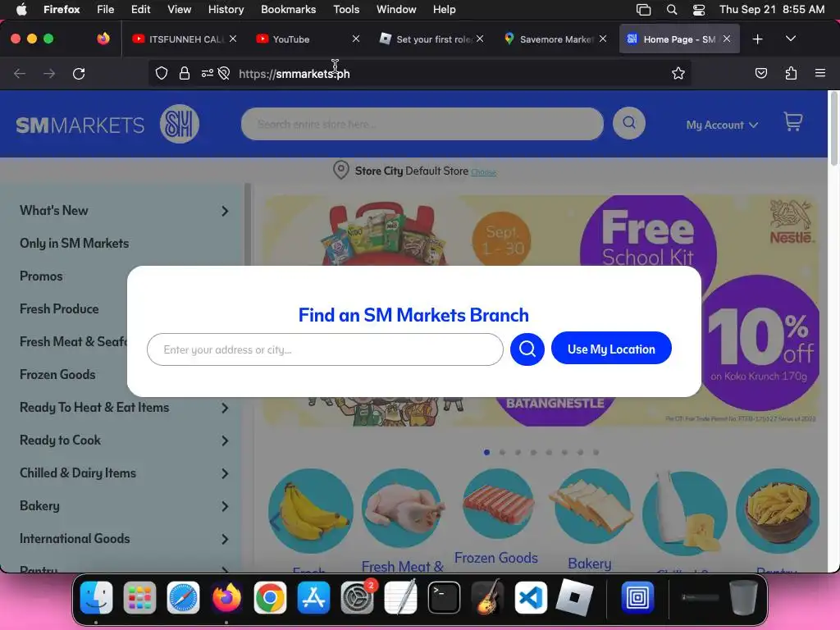Click the Frozen Goods category thumbnail
840x630 pixels.
pos(498,504)
